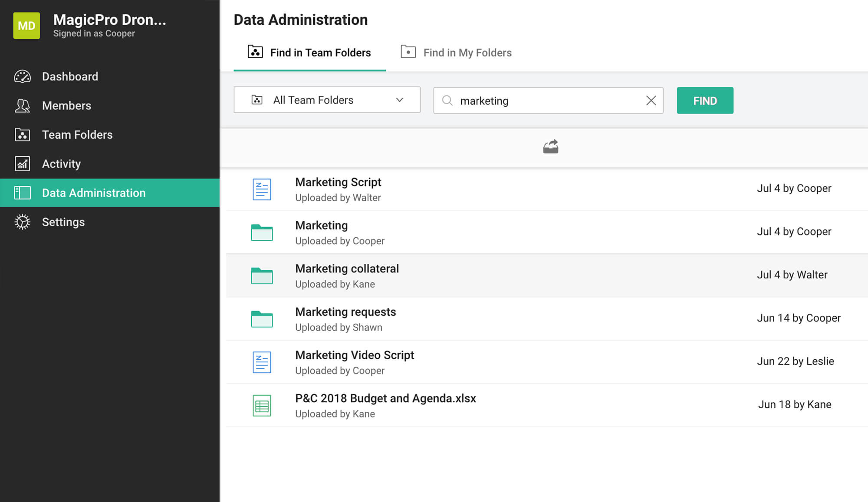The height and width of the screenshot is (502, 868).
Task: Switch to the Find in My Folders tab
Action: pyautogui.click(x=455, y=52)
